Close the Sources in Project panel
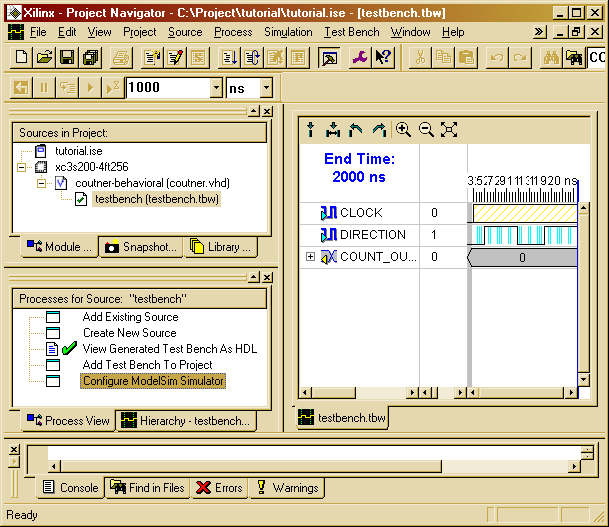This screenshot has height=527, width=609. tap(267, 112)
